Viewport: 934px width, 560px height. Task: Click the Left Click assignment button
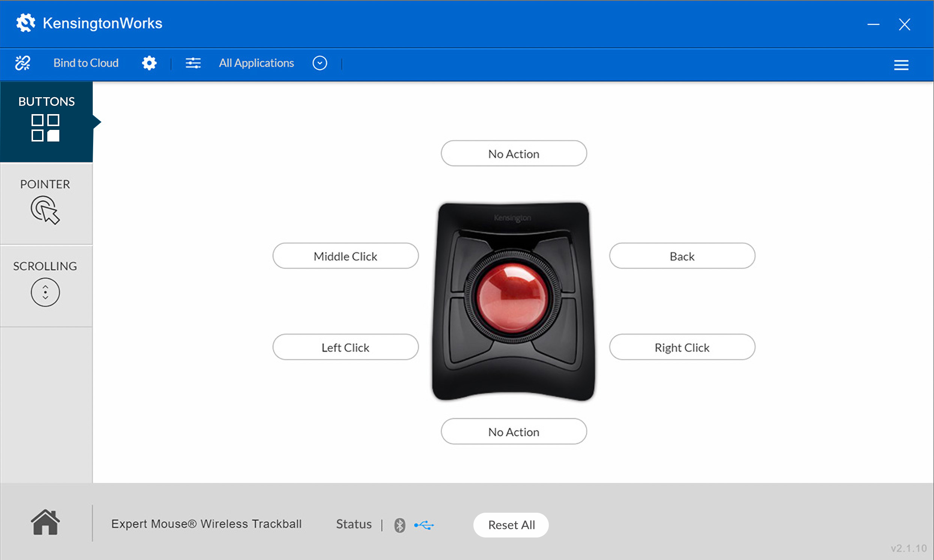[345, 347]
